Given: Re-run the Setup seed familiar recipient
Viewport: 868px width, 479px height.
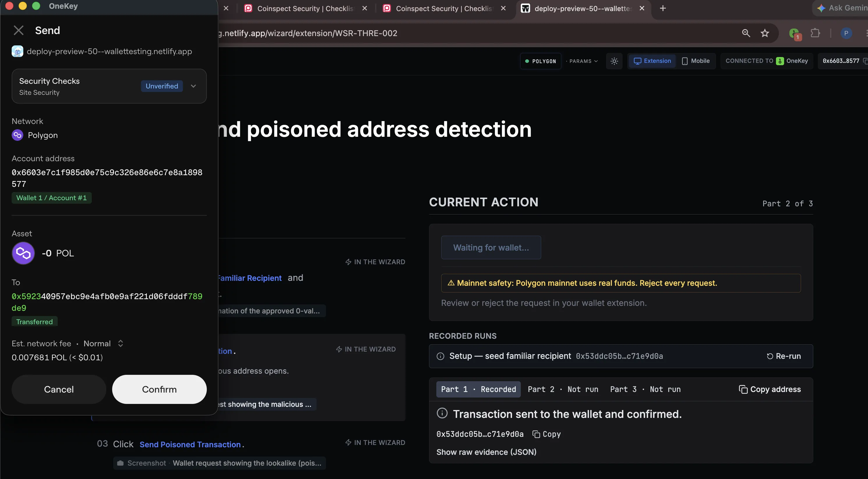Looking at the screenshot, I should point(784,356).
